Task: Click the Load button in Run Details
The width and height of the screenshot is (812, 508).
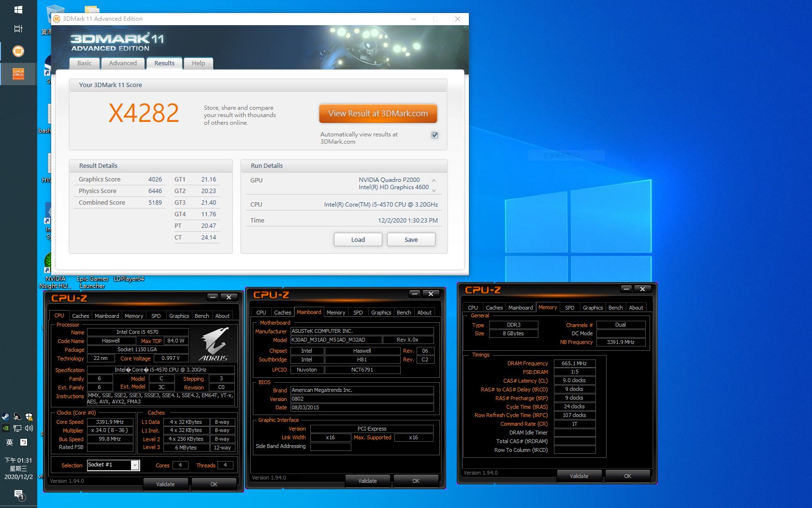Action: [x=358, y=239]
